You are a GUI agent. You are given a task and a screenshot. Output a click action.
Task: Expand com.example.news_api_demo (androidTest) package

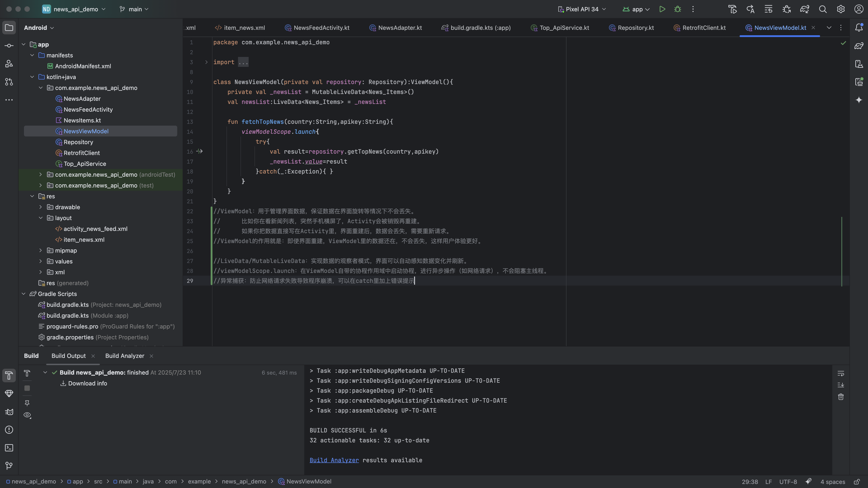[x=40, y=174]
